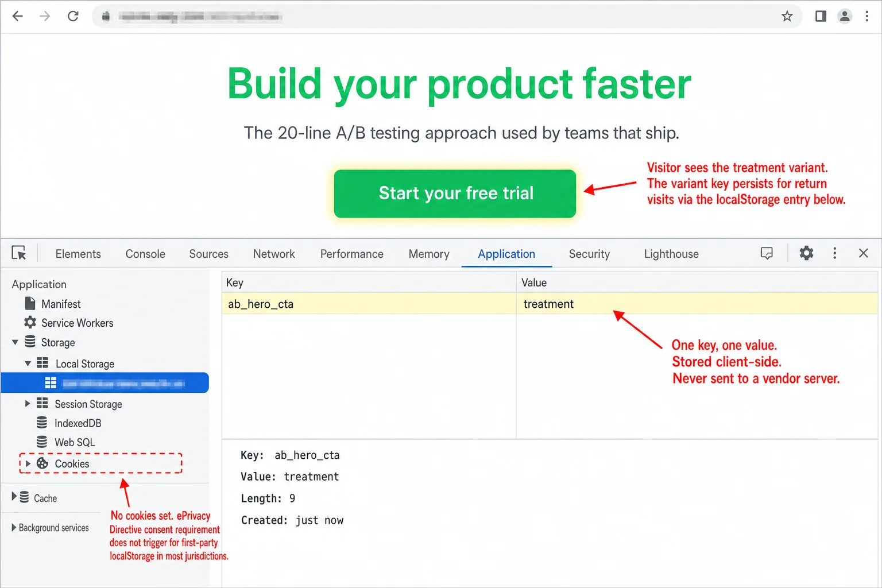
Task: Select the treatment value cell
Action: (697, 304)
